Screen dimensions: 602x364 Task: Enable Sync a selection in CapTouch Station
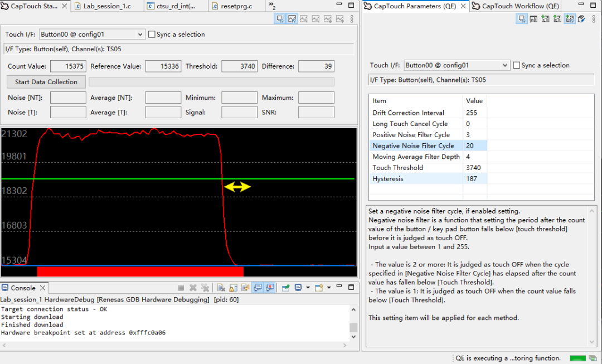tap(152, 34)
